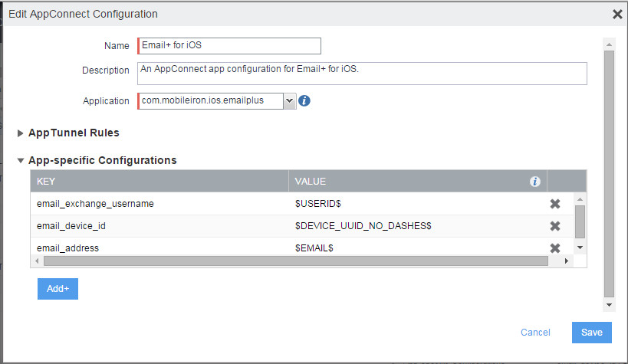This screenshot has height=364, width=628.
Task: Click the table horizontal scrollbar thumb
Action: point(295,261)
